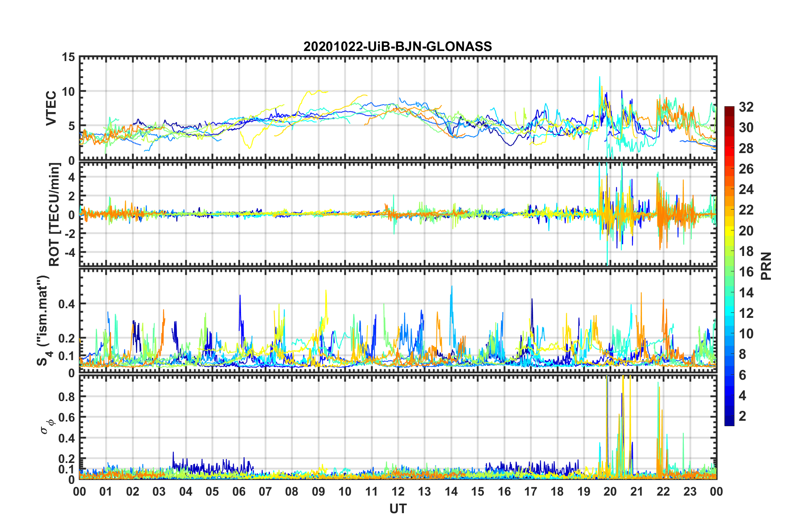Click the colorbar tick label 2
The width and height of the screenshot is (796, 532).
pyautogui.click(x=742, y=416)
